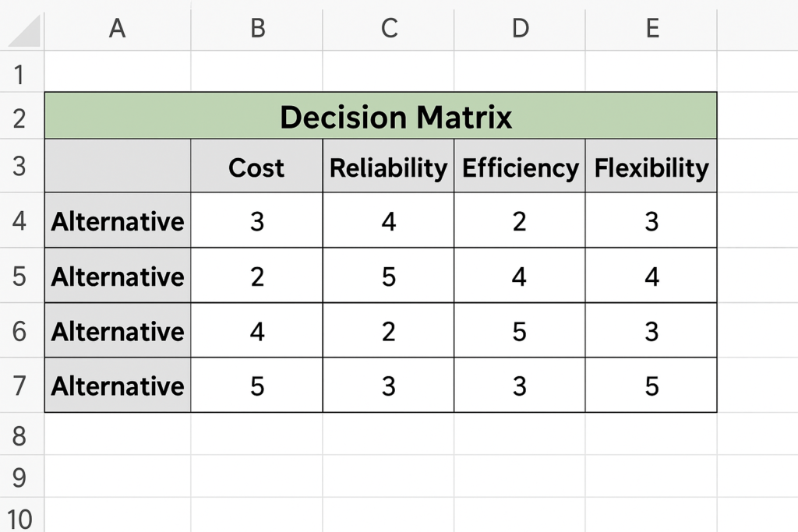The image size is (798, 532).
Task: Select column C header
Action: tap(388, 29)
